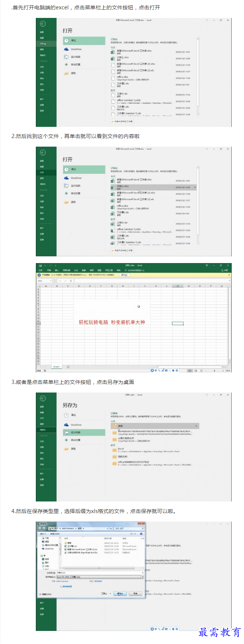Click 新建文件夹 in the save dialog toolbar
The image size is (244, 644).
pos(55,534)
